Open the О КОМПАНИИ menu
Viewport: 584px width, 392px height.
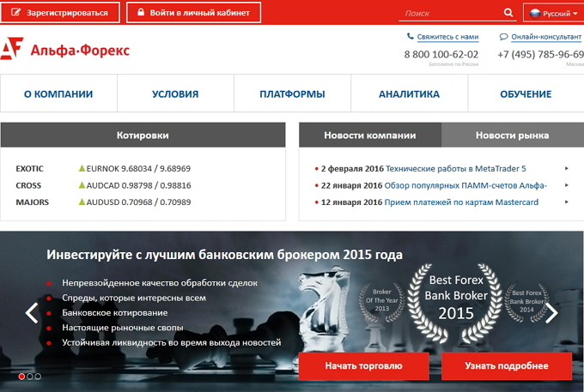[x=58, y=93]
